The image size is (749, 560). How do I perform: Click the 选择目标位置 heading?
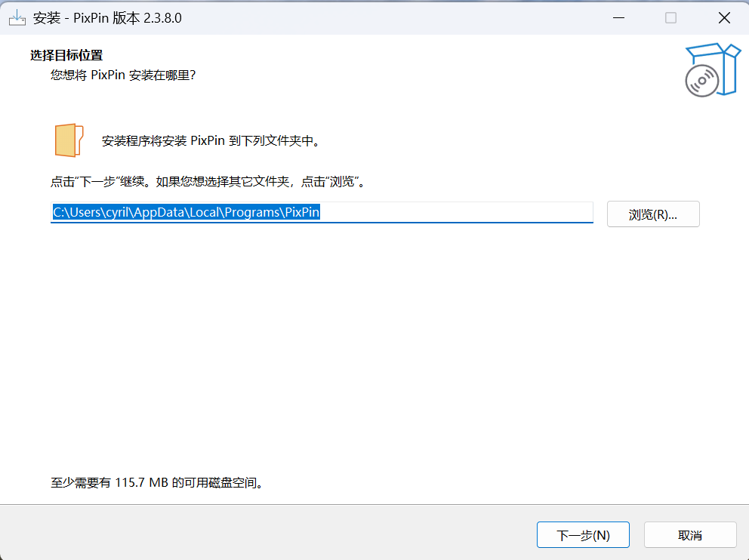[66, 55]
